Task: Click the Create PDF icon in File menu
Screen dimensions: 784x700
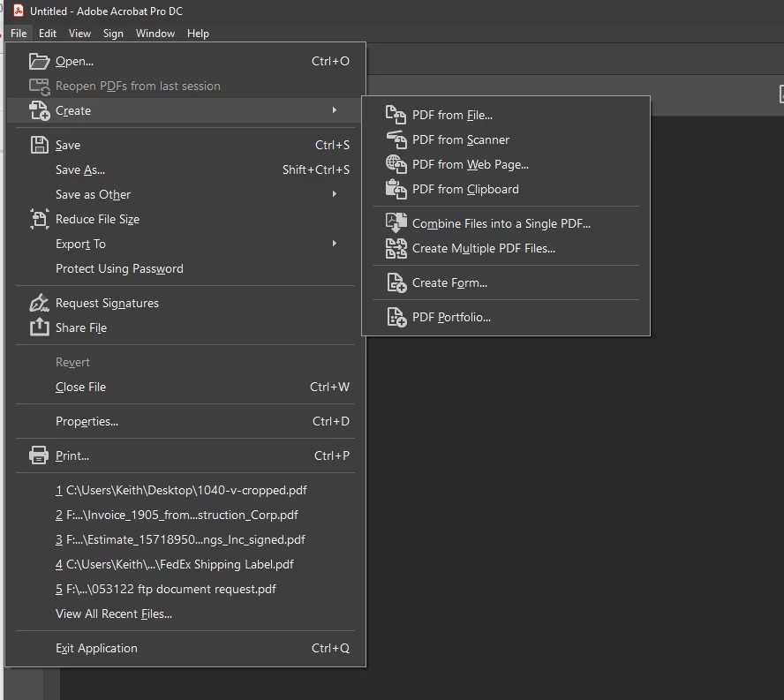Action: [x=39, y=110]
